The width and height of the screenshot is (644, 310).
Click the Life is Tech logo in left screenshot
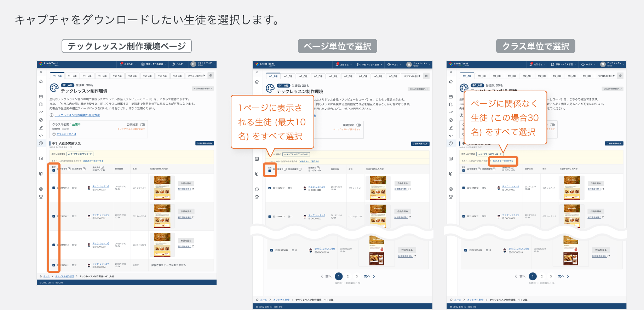[49, 64]
